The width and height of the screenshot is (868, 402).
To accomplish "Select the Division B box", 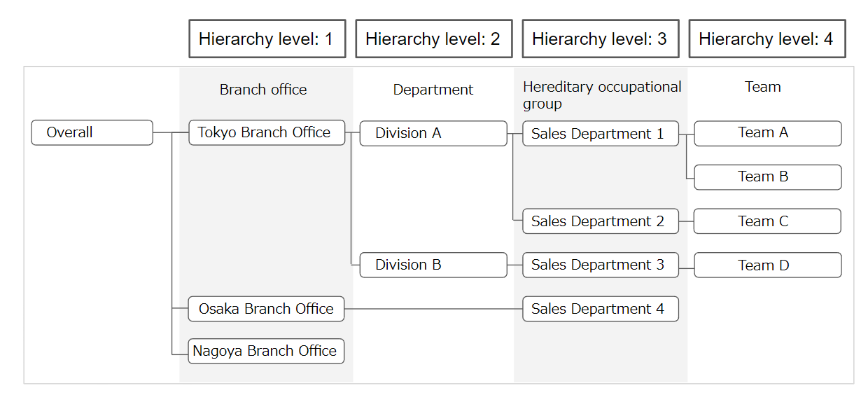I will (433, 265).
